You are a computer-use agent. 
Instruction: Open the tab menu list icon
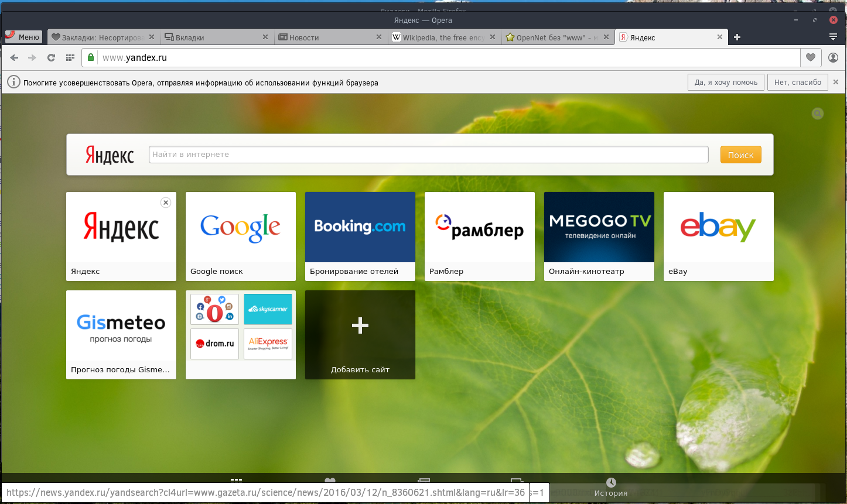coord(834,37)
